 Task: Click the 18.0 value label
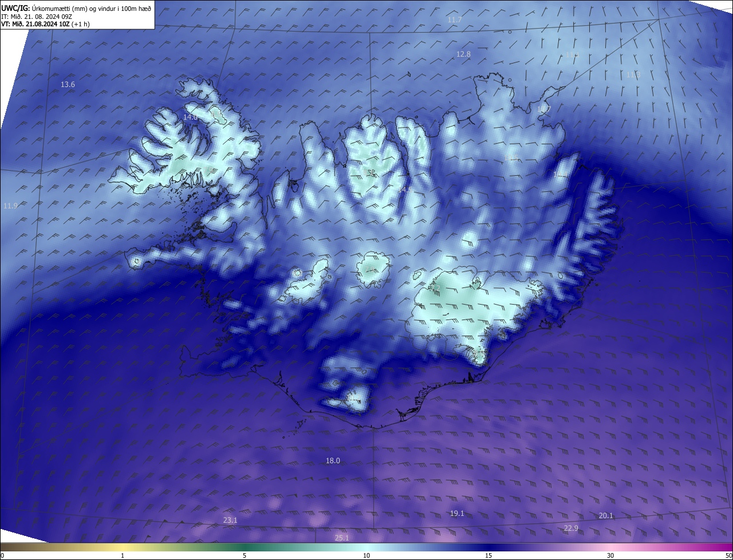[333, 461]
